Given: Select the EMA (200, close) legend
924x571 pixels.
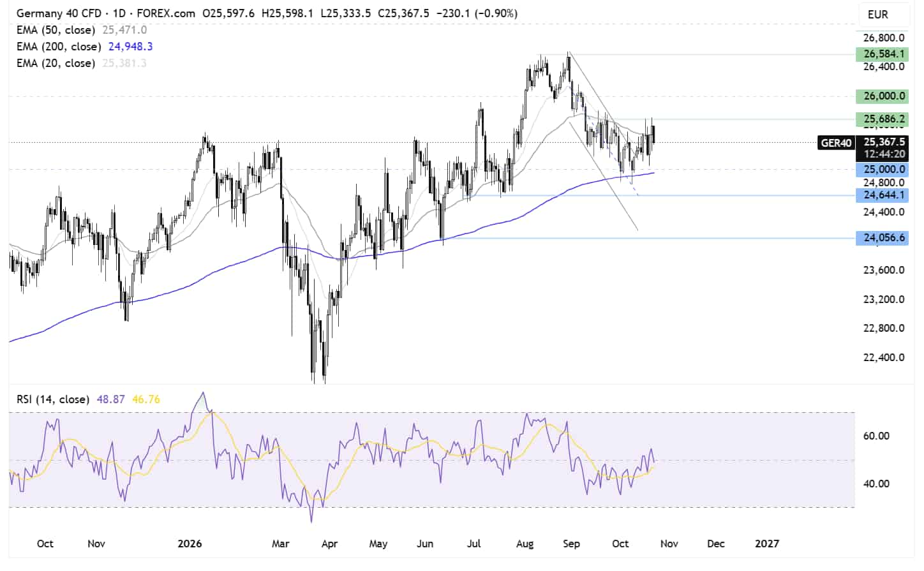Looking at the screenshot, I should tap(59, 47).
